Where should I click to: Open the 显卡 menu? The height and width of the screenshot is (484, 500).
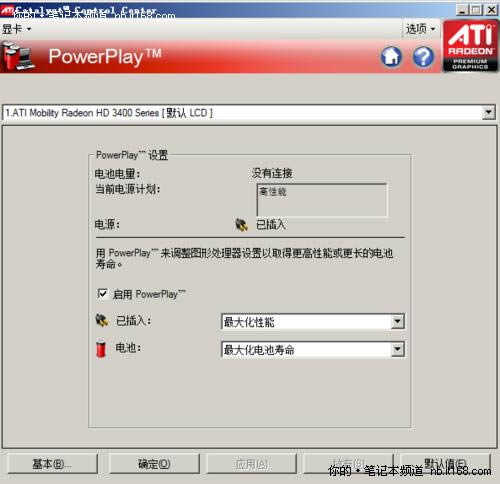point(16,29)
